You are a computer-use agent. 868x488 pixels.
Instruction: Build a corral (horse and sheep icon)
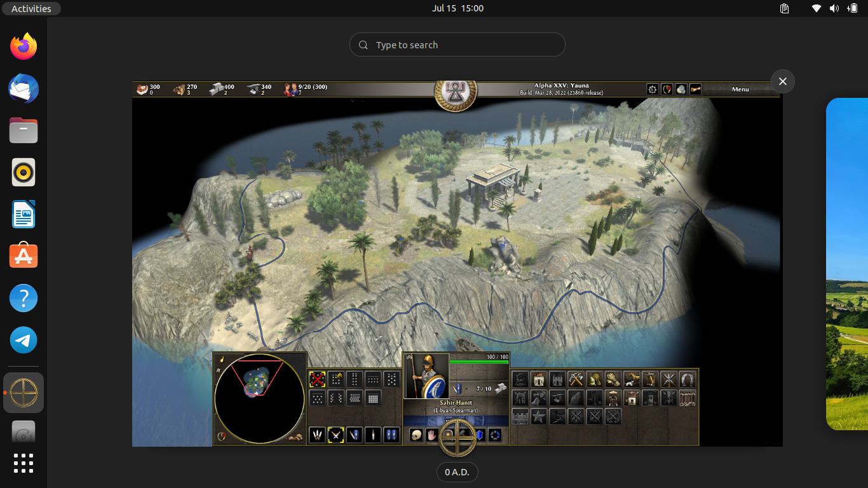[632, 379]
